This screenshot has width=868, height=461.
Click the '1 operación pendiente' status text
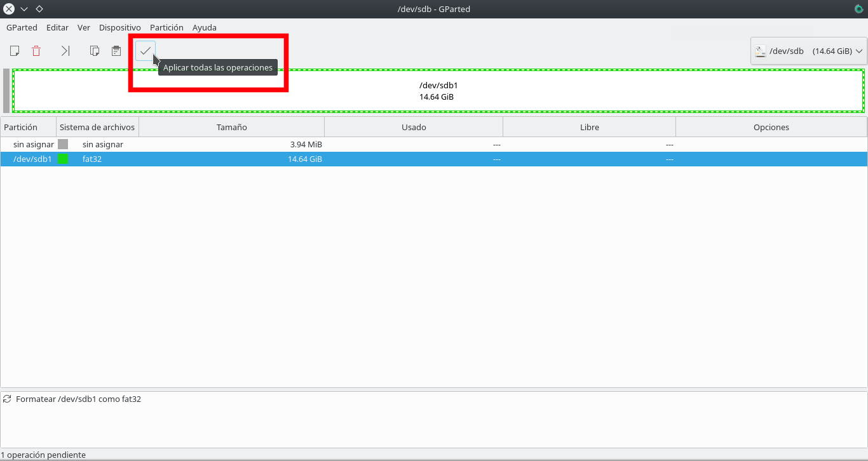click(x=43, y=455)
